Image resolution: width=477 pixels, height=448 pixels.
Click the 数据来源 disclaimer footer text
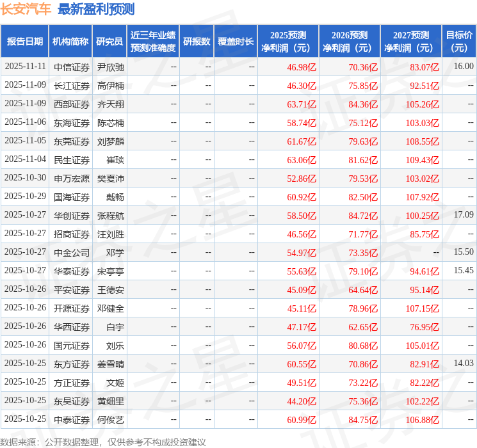[102, 442]
